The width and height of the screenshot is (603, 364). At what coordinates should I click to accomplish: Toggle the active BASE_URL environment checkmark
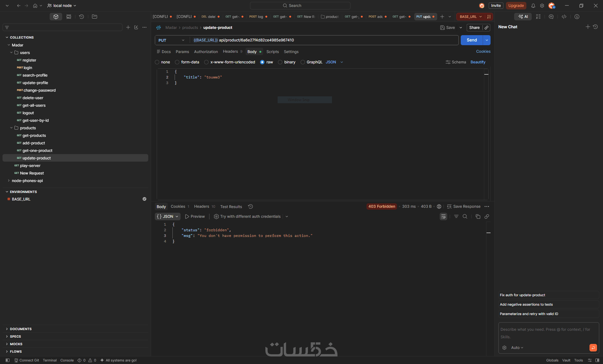[144, 199]
